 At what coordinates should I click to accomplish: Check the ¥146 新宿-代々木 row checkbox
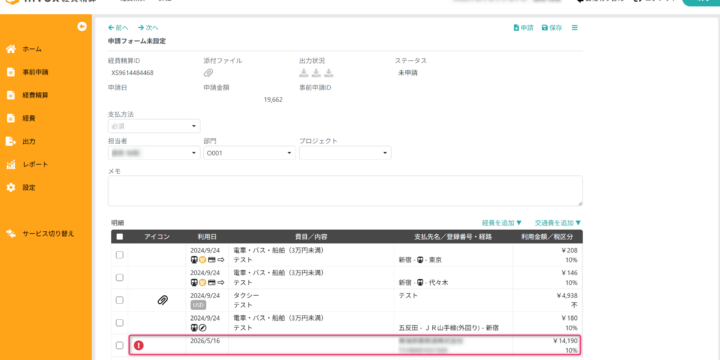(x=119, y=278)
